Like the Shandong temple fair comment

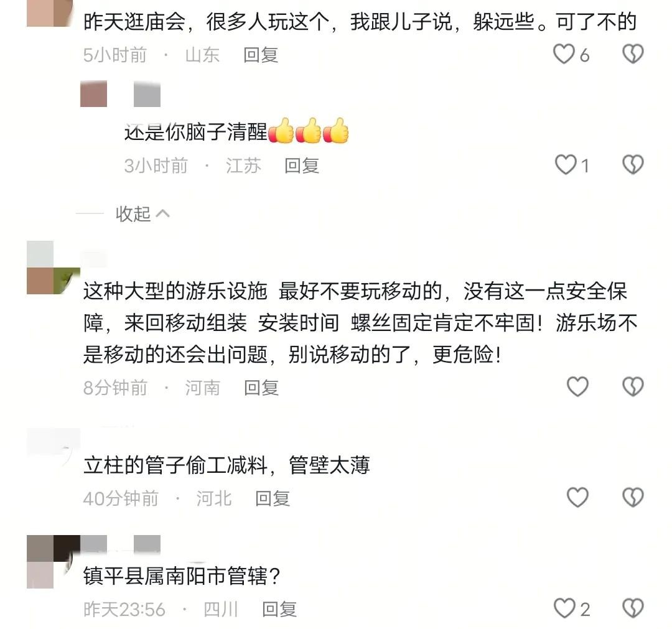[x=564, y=54]
